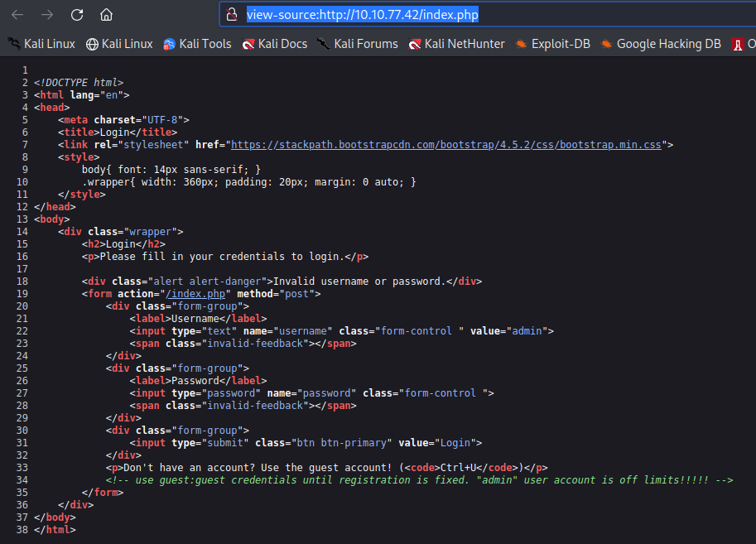
Task: Follow the bootstrap.min.css stylesheet link
Action: click(447, 144)
